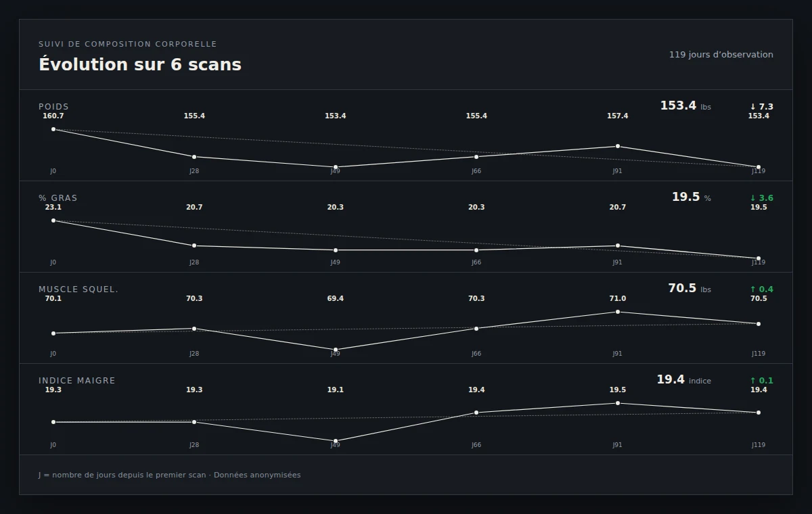Click the 160.7 value in POIDS
Image resolution: width=812 pixels, height=514 pixels.
coord(53,116)
